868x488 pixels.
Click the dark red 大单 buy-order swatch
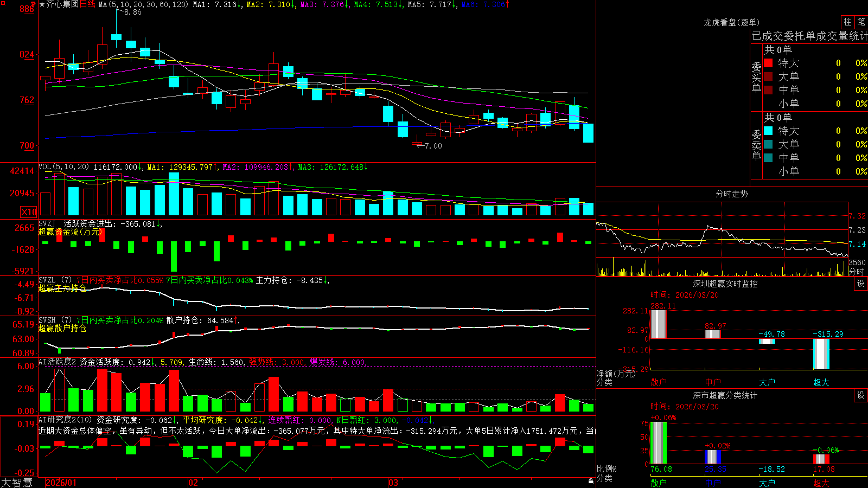pos(768,76)
